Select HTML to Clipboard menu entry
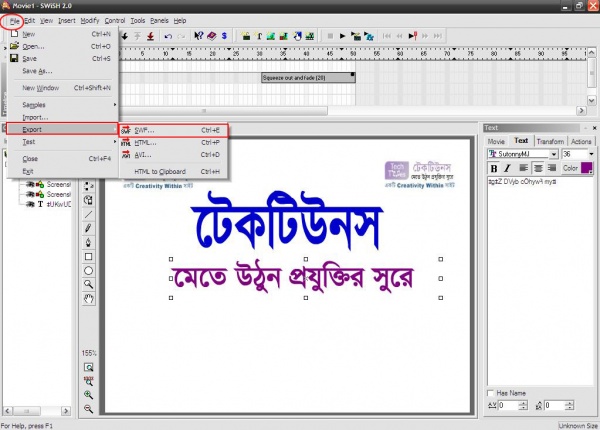This screenshot has height=430, width=600. coord(174,172)
